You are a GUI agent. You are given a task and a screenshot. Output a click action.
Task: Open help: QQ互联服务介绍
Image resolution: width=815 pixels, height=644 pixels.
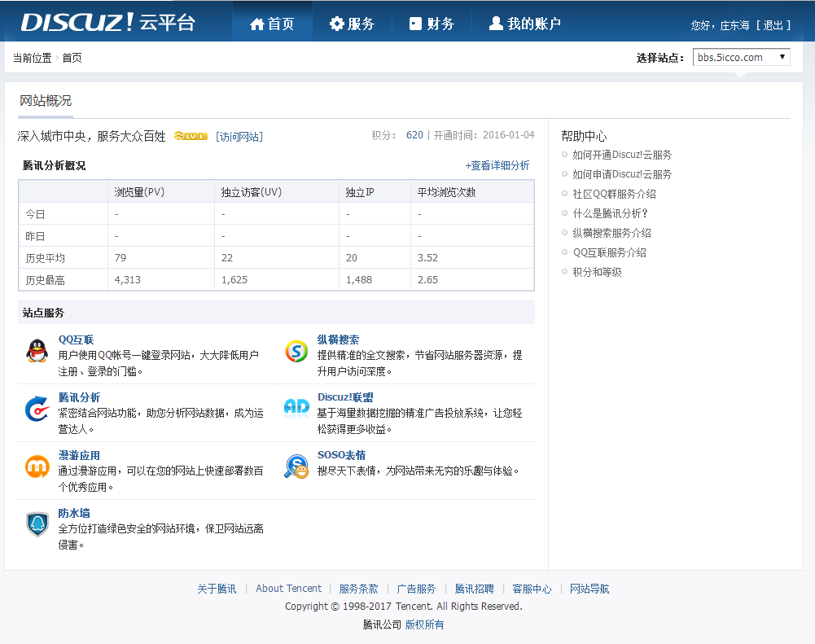coord(609,252)
